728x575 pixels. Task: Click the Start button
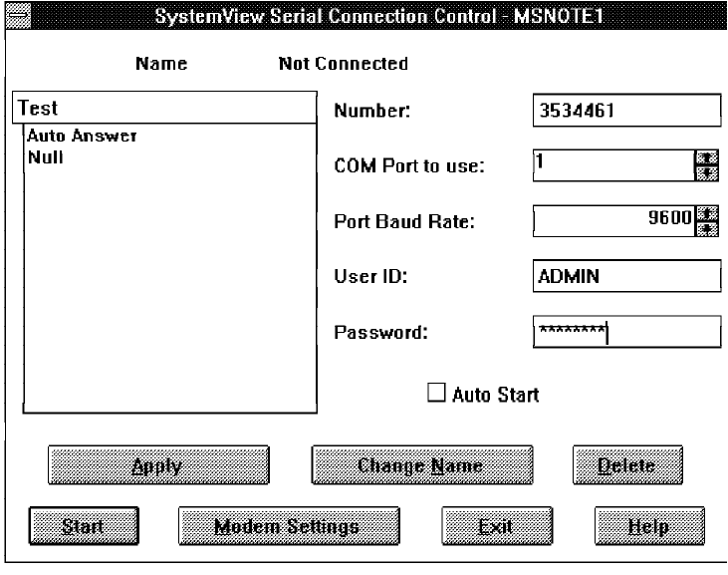[84, 526]
